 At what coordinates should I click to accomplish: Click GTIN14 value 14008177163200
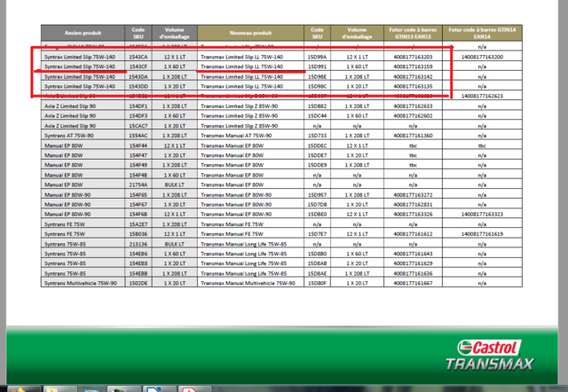pos(482,57)
